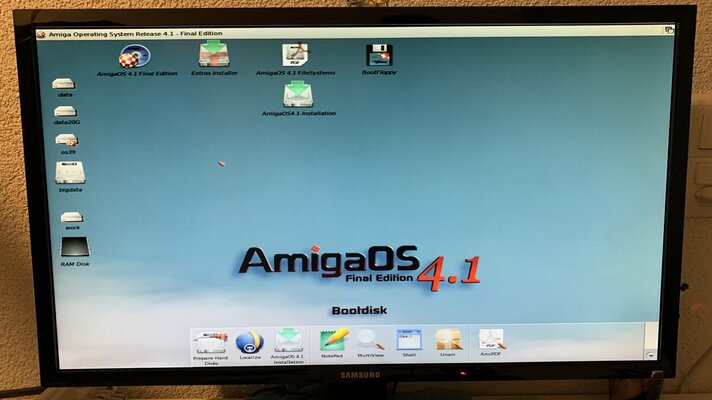Select the BootFloppy disk icon
The image size is (712, 400).
(x=379, y=55)
